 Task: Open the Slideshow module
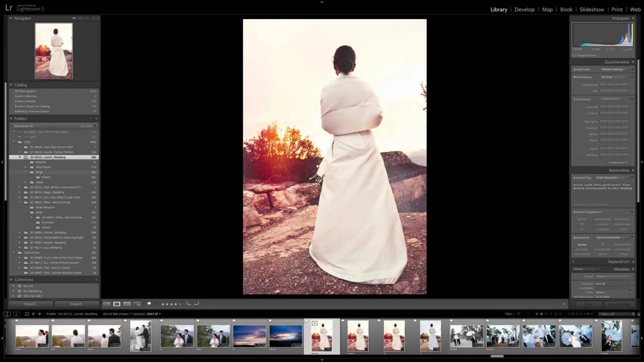[592, 10]
